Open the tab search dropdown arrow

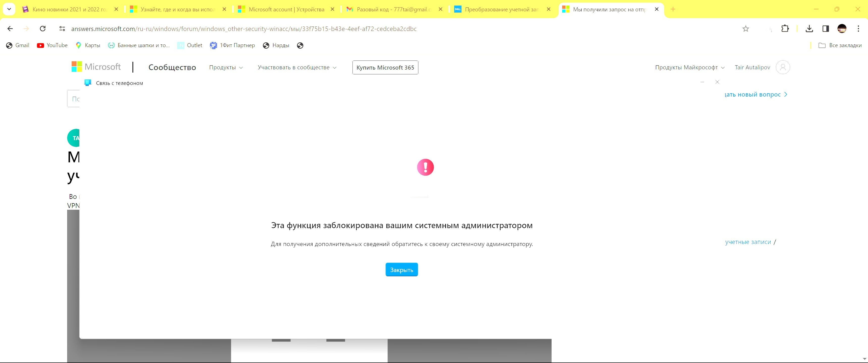(x=9, y=9)
